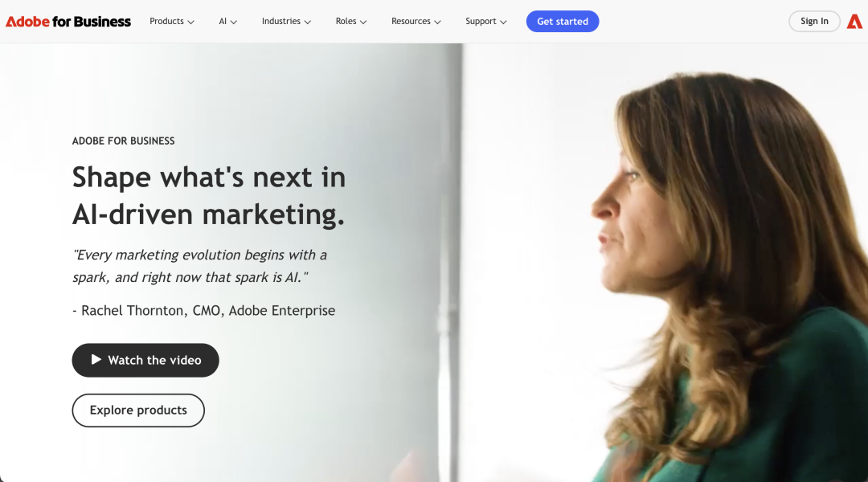Click the Roles chevron arrow
The height and width of the screenshot is (482, 868).
pyautogui.click(x=363, y=22)
